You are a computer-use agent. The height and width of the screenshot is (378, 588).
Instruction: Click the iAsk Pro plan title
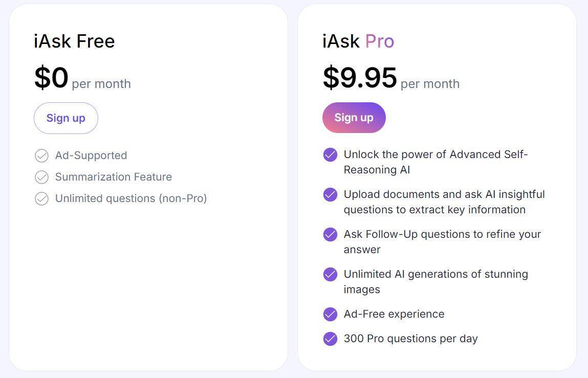pyautogui.click(x=358, y=41)
